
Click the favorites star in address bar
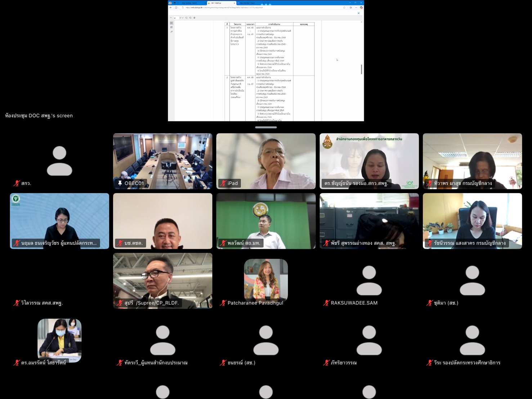coord(344,8)
